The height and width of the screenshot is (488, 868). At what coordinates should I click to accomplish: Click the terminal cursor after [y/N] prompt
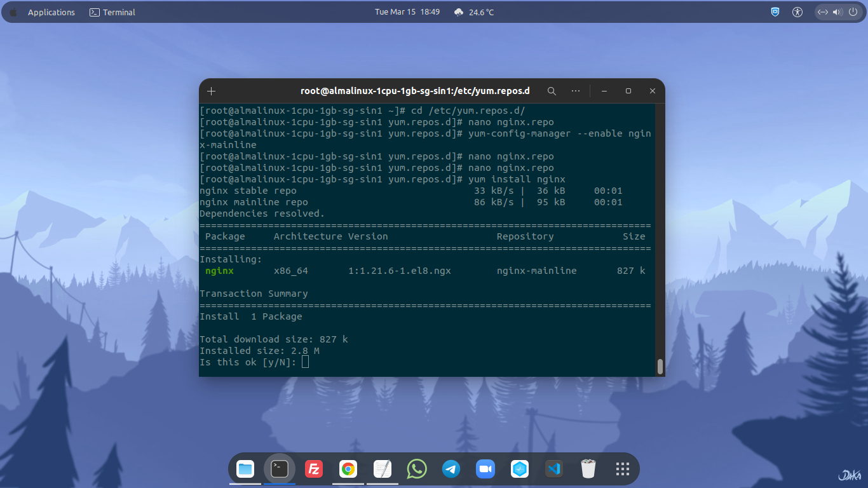click(x=305, y=362)
